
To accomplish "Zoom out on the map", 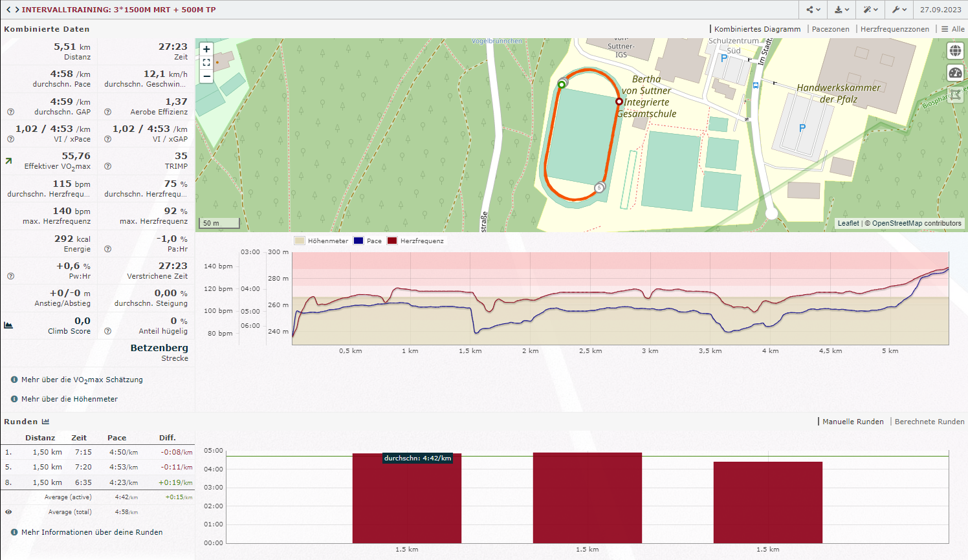I will (x=206, y=76).
